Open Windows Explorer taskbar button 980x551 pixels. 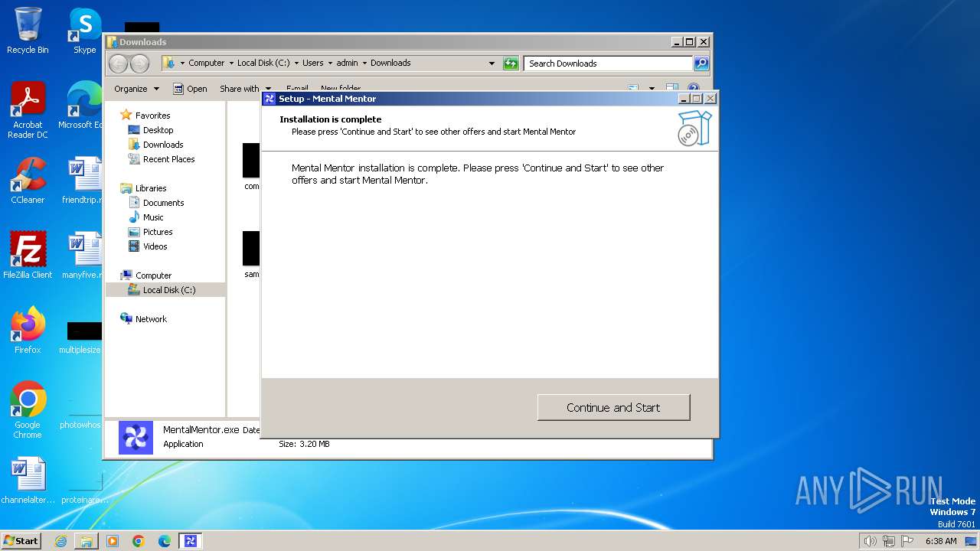click(87, 541)
